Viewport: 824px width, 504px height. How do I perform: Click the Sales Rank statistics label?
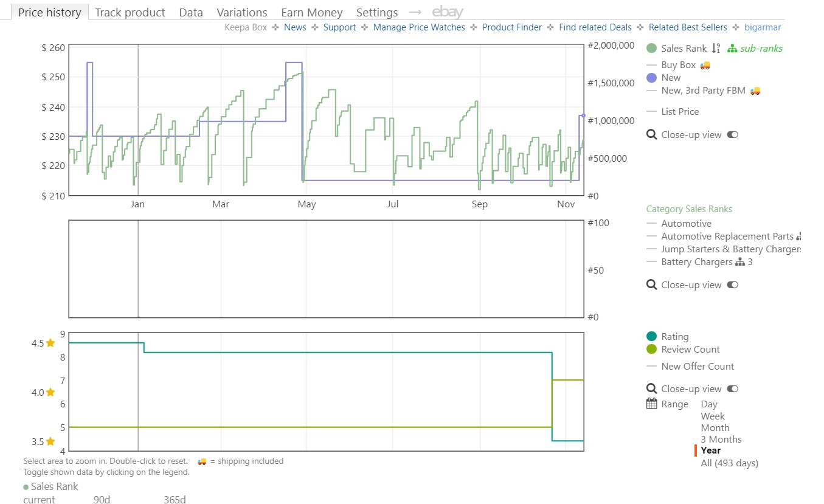pyautogui.click(x=55, y=486)
